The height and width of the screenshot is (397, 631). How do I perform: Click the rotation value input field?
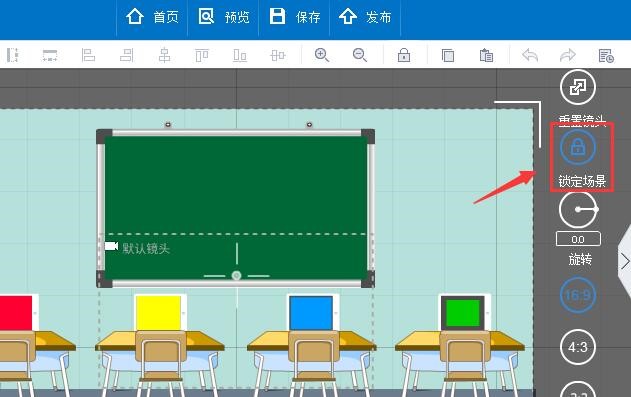point(578,239)
